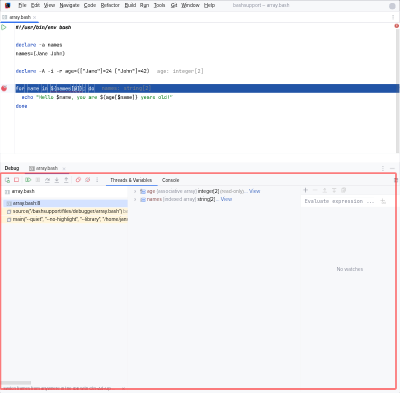Viewport: 400px width, 393px height.
Task: Rerun the array.bash debug session
Action: coord(7,180)
